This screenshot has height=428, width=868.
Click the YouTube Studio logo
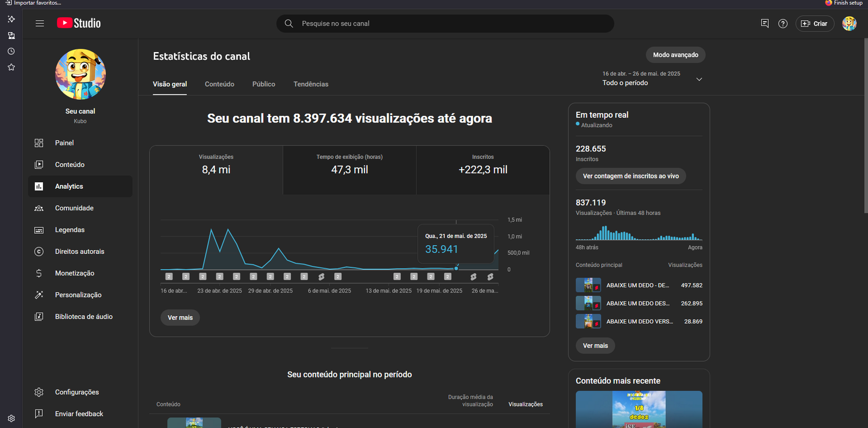[79, 23]
